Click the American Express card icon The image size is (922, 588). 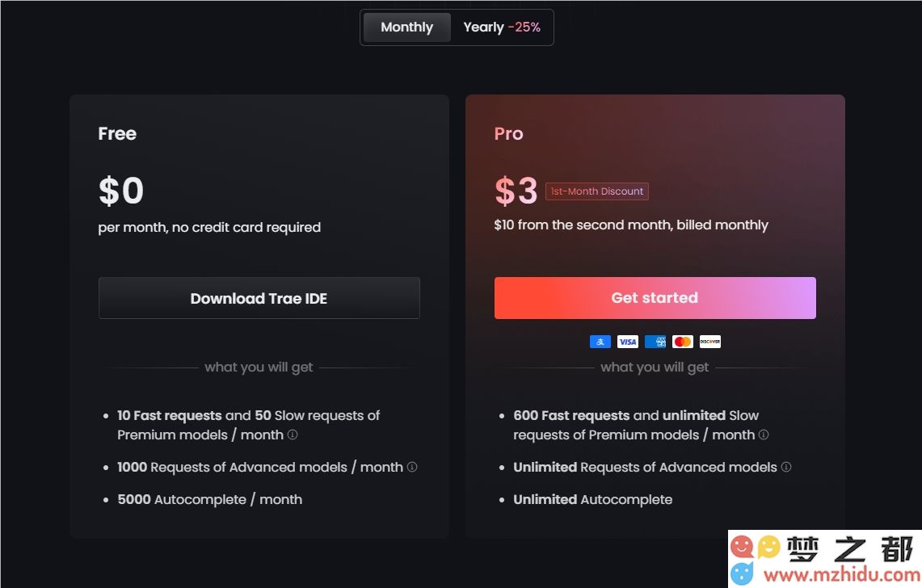tap(655, 342)
